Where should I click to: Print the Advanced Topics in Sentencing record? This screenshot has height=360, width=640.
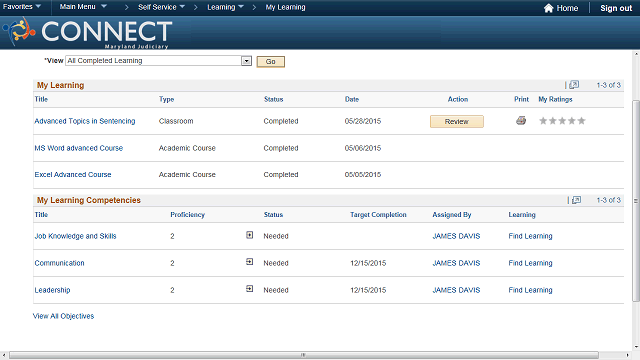click(521, 120)
